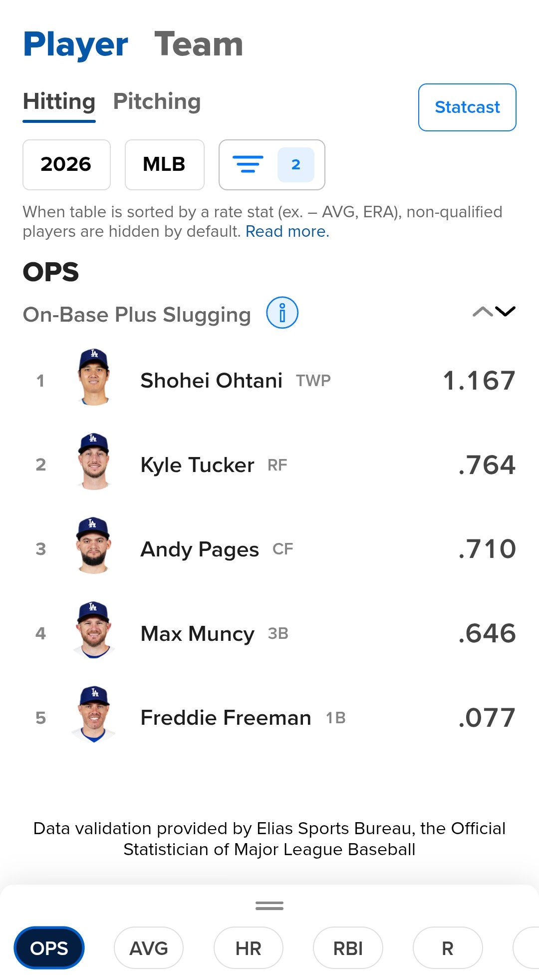Open Andy Pages player row
Image resolution: width=539 pixels, height=980 pixels.
tap(269, 549)
